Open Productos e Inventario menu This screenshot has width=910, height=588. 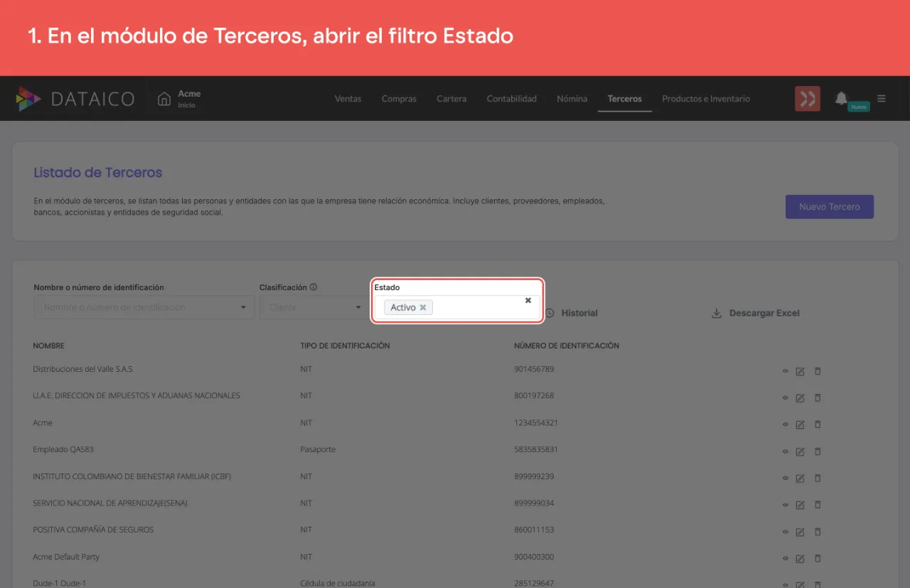[706, 99]
